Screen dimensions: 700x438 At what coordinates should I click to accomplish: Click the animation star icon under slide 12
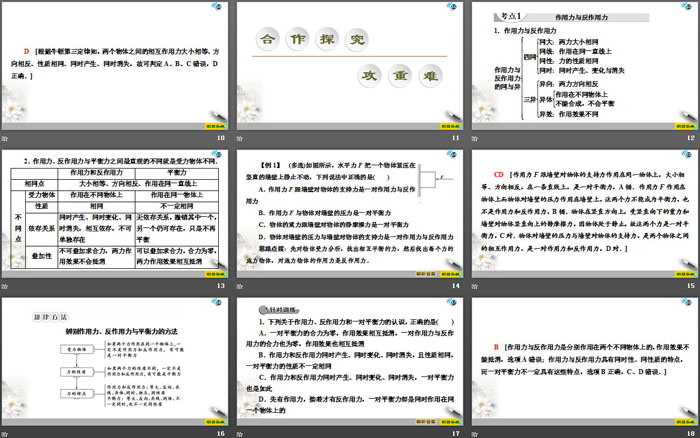(475, 138)
